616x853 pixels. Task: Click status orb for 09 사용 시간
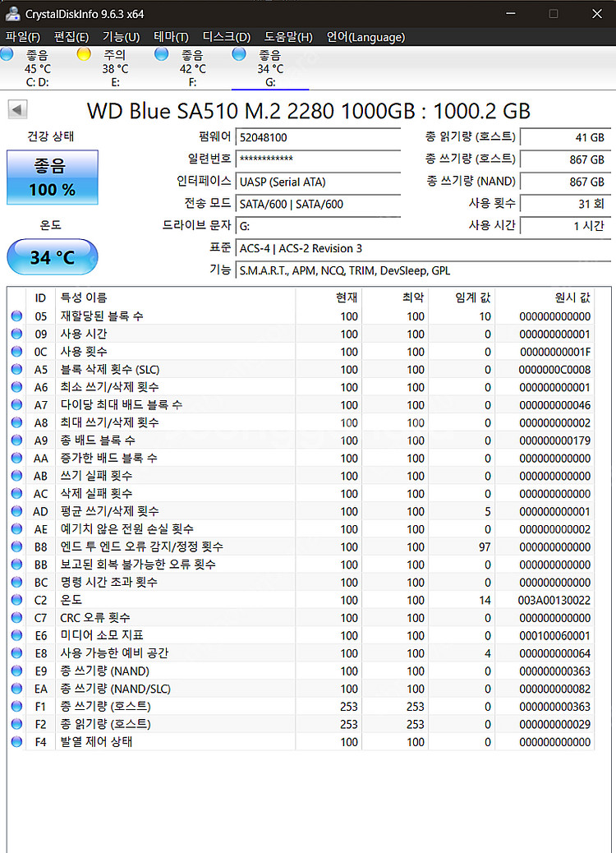[x=17, y=334]
